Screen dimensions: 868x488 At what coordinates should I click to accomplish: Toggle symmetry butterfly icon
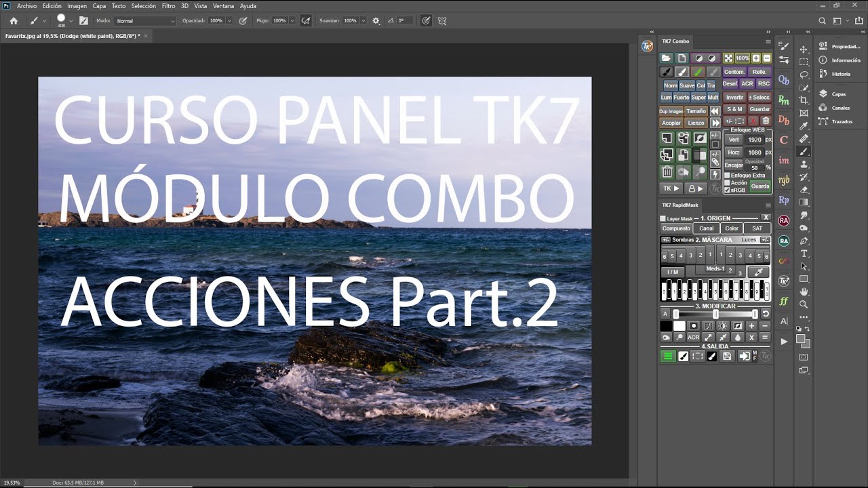[443, 21]
